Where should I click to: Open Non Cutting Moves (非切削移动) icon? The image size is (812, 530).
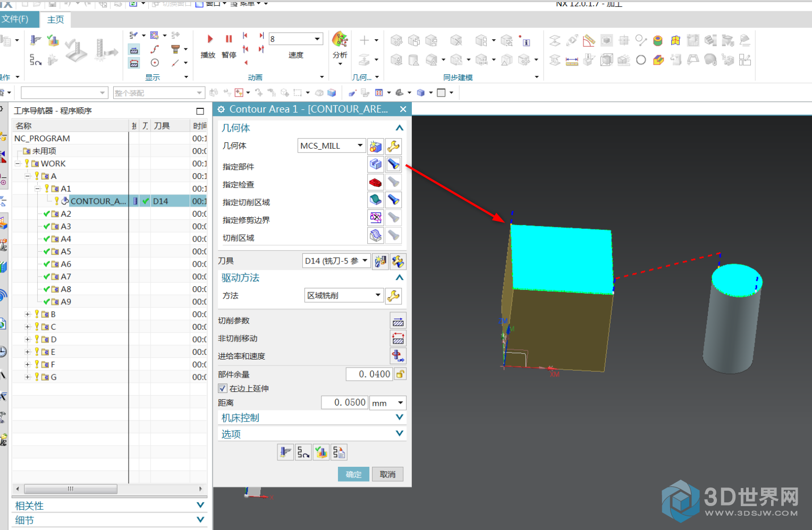pyautogui.click(x=398, y=338)
